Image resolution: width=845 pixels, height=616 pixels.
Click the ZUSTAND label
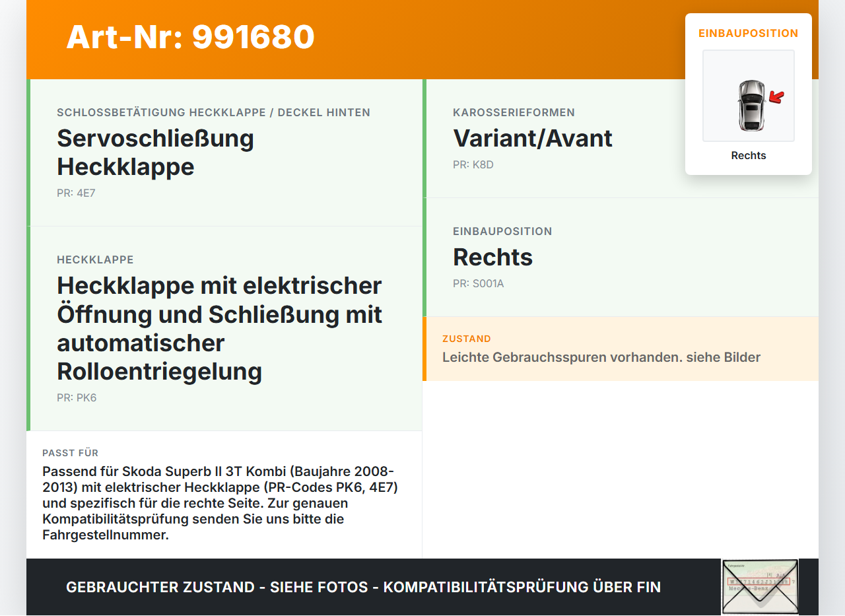tap(467, 339)
